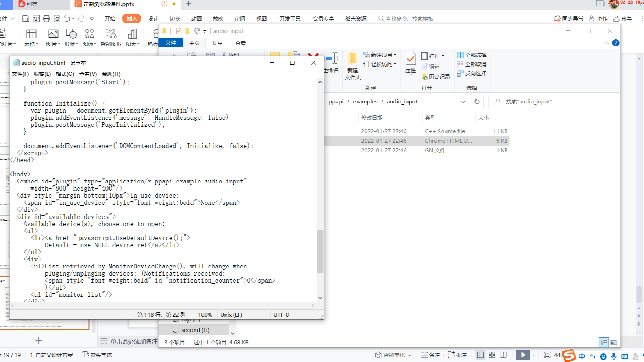Toggle 全部选择 select all
This screenshot has height=362, width=644.
(472, 55)
